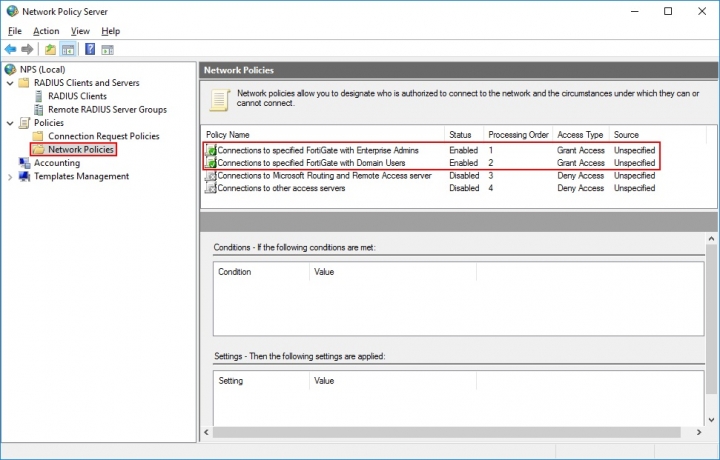The width and height of the screenshot is (720, 460).
Task: Click the Routing and Remote Access policy icon
Action: [x=211, y=175]
